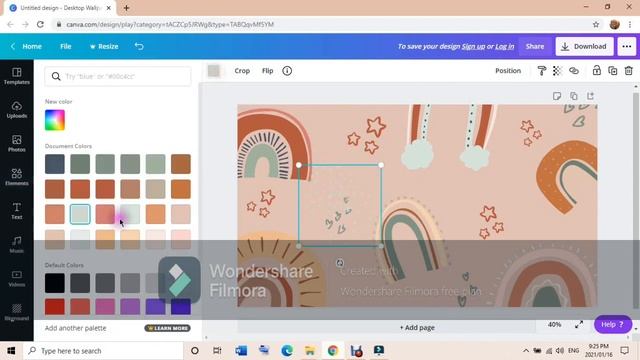Open the three-dots more menu
640x360 pixels.
tap(627, 47)
